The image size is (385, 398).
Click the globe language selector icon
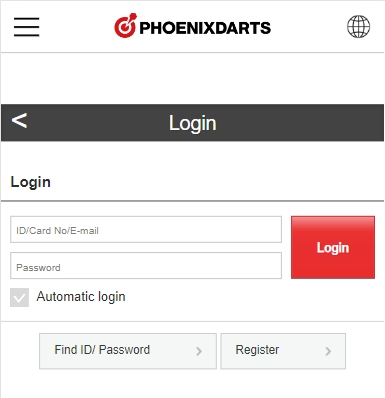(358, 26)
